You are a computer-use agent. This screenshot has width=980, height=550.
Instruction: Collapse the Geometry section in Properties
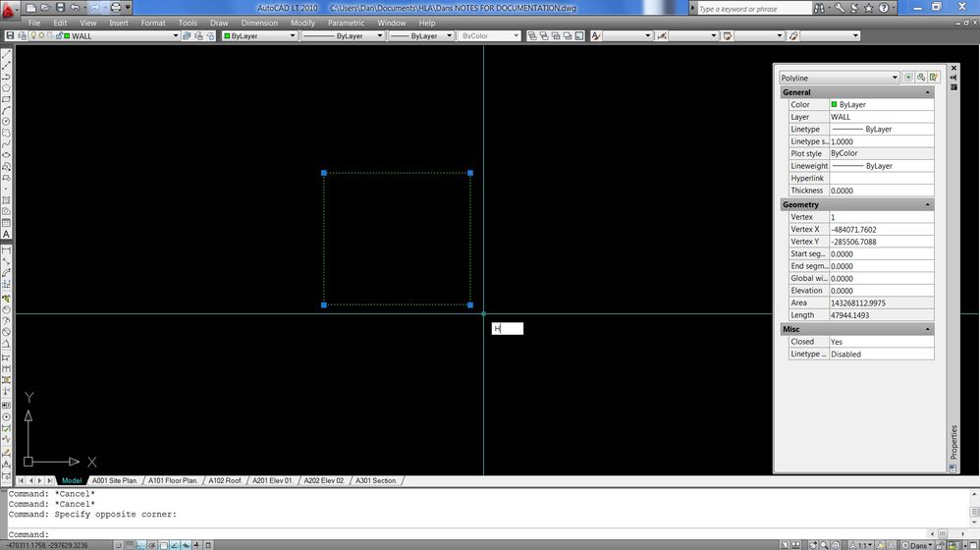[928, 204]
